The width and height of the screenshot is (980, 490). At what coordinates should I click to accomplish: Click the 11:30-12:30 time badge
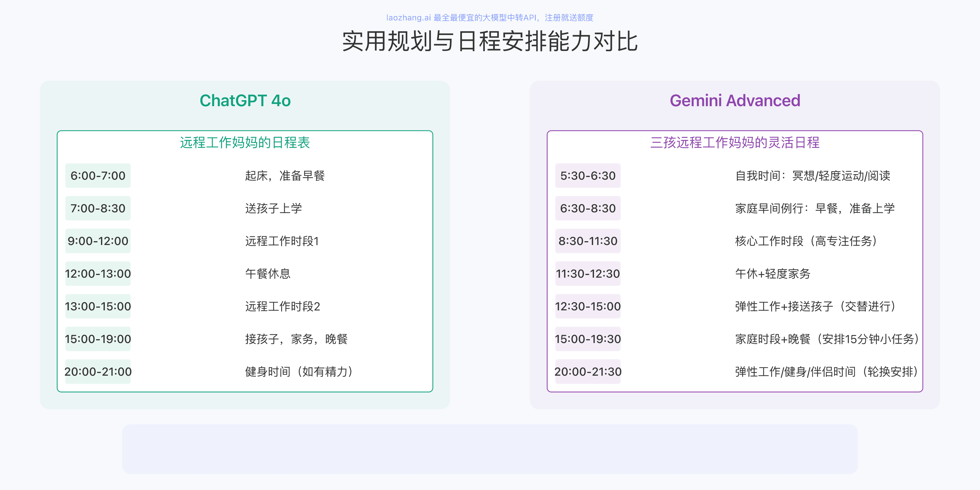coord(588,274)
